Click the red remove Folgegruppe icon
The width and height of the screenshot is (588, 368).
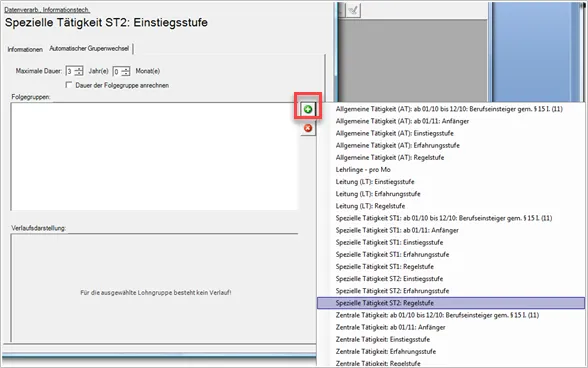click(308, 128)
